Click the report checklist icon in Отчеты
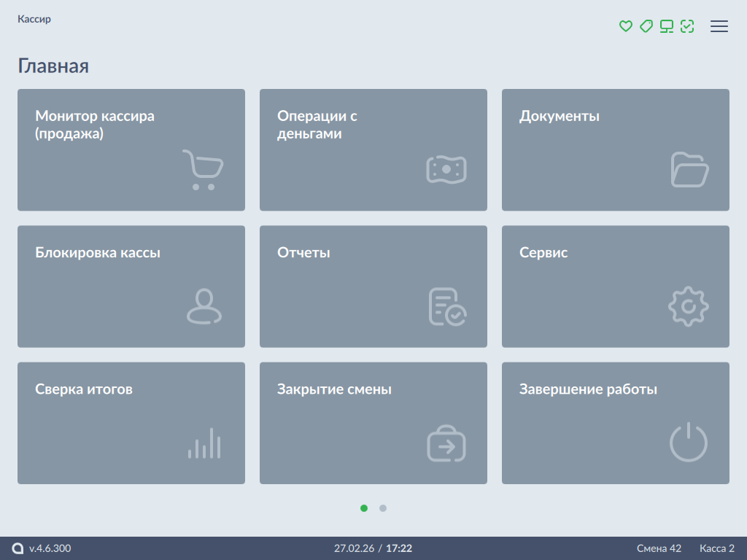This screenshot has width=747, height=560. (447, 306)
